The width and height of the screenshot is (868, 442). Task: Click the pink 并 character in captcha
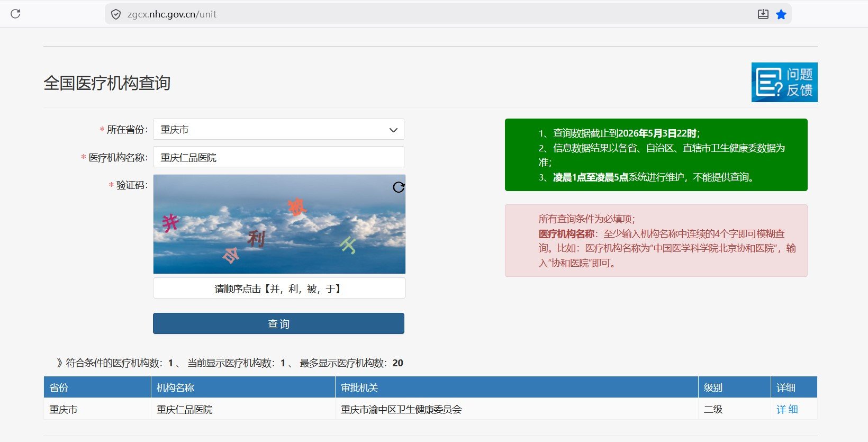[170, 223]
